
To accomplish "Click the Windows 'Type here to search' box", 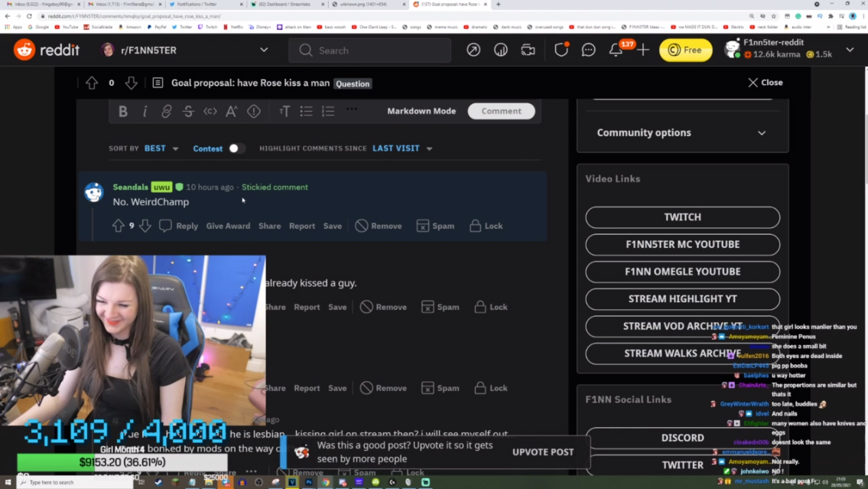I will pyautogui.click(x=75, y=482).
